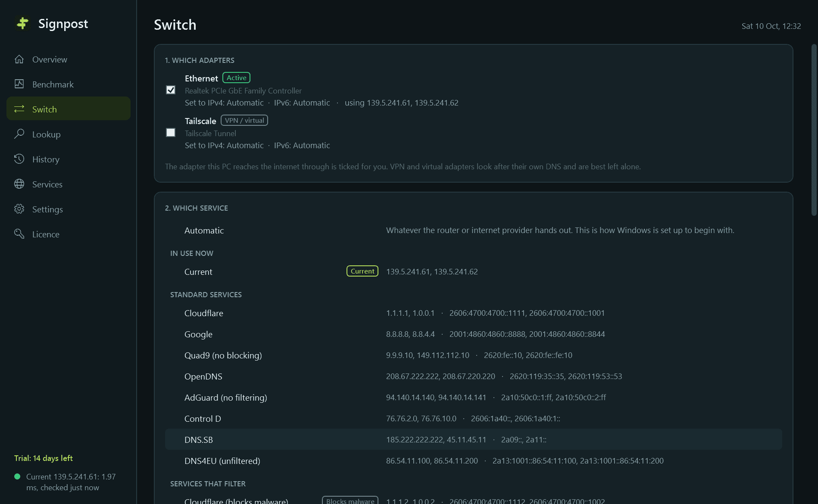This screenshot has height=504, width=818.
Task: Select the Control D service
Action: coord(473,419)
